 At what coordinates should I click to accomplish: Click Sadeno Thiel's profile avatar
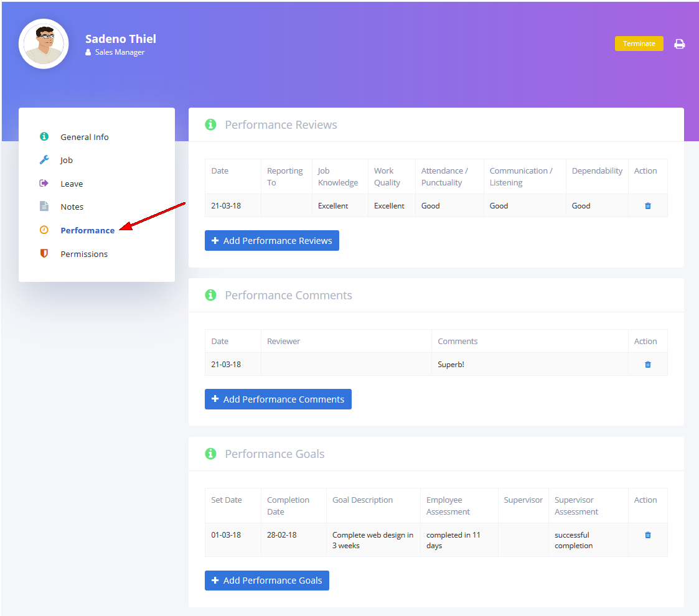tap(44, 44)
